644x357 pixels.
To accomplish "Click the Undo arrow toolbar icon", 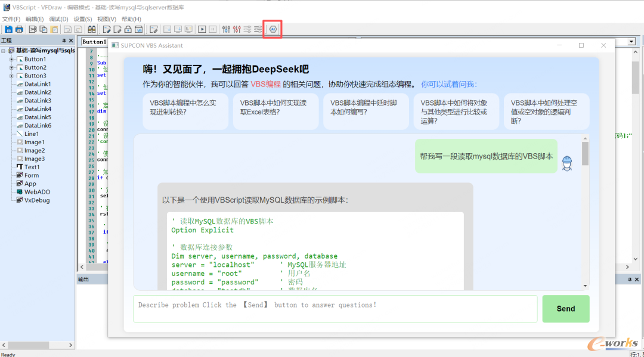I will click(67, 29).
